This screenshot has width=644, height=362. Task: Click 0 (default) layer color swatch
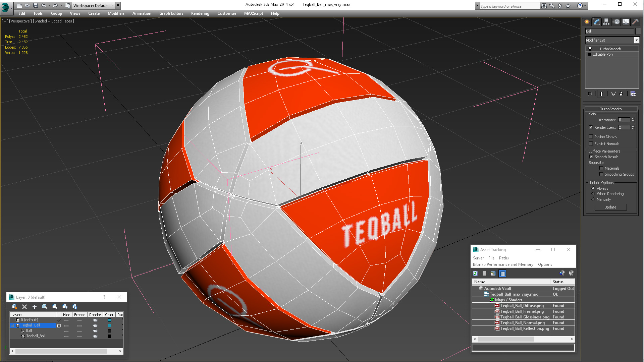click(x=109, y=320)
